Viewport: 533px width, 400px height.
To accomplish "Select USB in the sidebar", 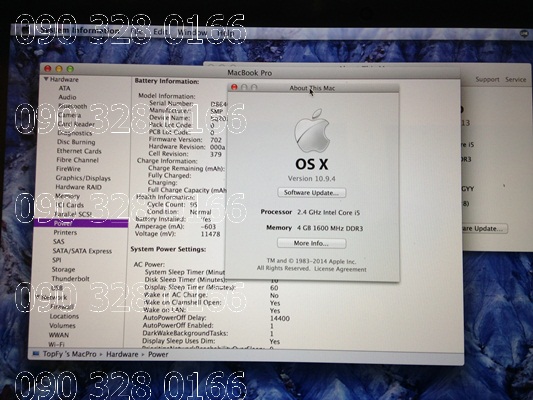I will click(57, 288).
